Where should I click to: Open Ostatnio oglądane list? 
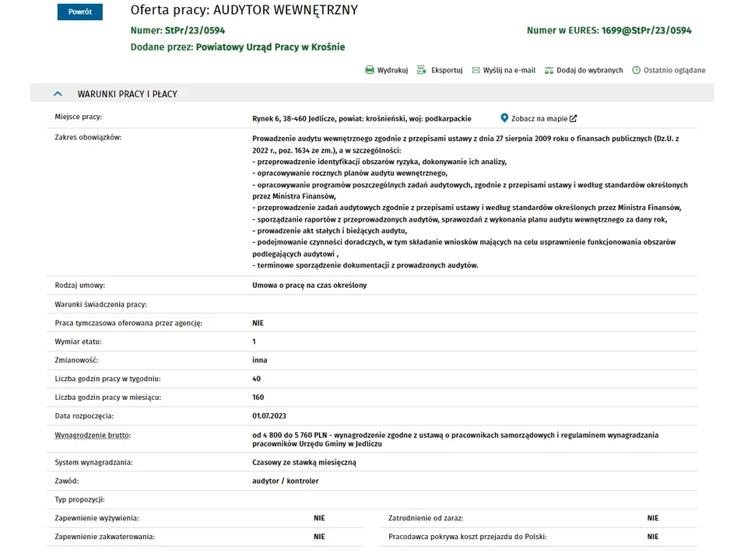click(674, 70)
